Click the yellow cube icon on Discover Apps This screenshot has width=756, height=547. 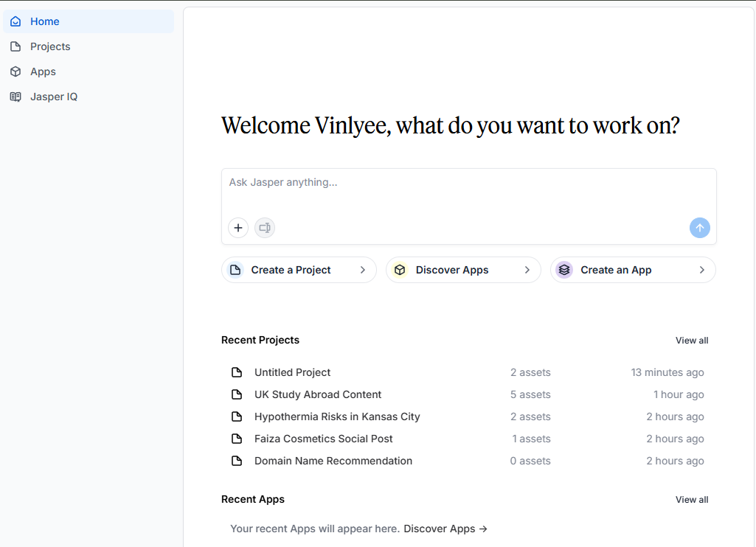(400, 270)
